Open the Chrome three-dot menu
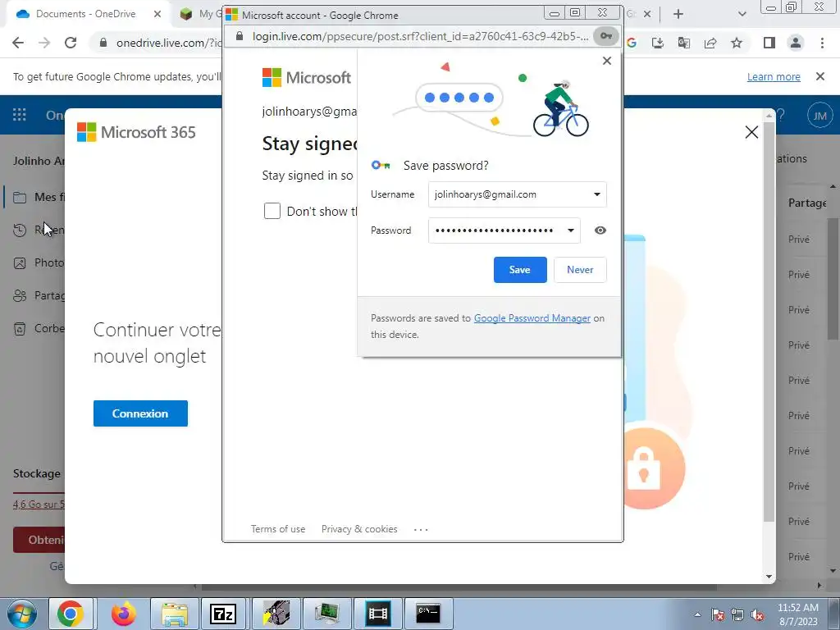Screen dimensions: 840x630 coord(822,43)
